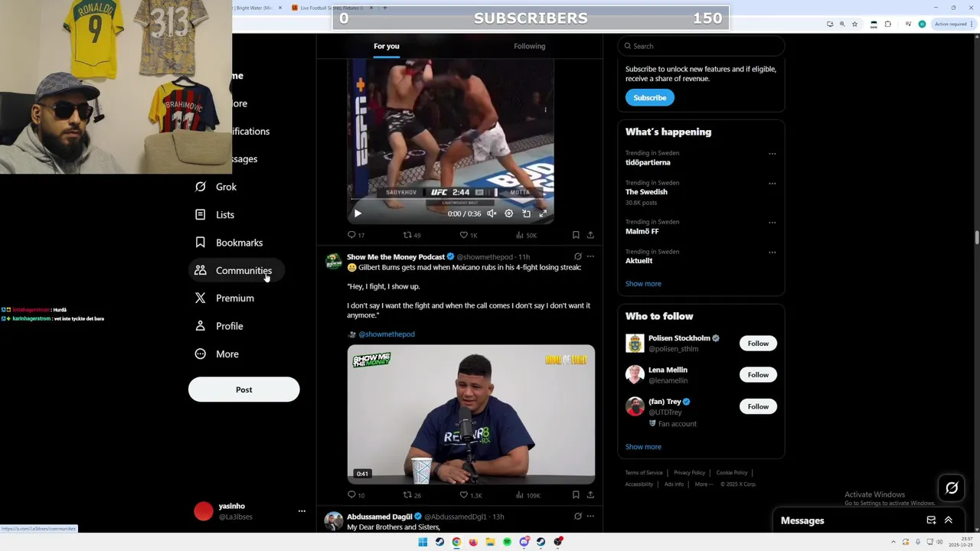Like the UFC video post (1K)
Screen dimensions: 980x551
coord(468,235)
